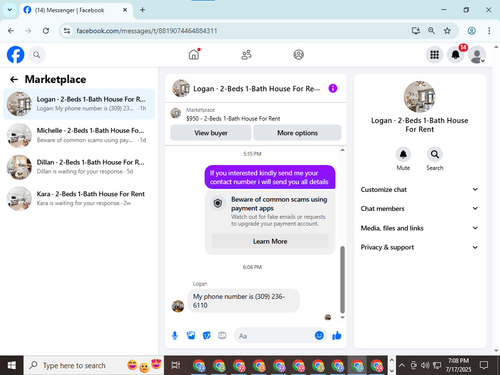Open the account profile avatar menu
Viewport: 500px width, 375px height.
[x=477, y=55]
